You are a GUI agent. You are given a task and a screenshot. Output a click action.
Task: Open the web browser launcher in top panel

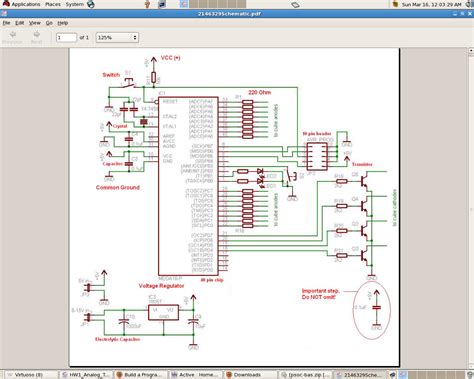(x=91, y=4)
